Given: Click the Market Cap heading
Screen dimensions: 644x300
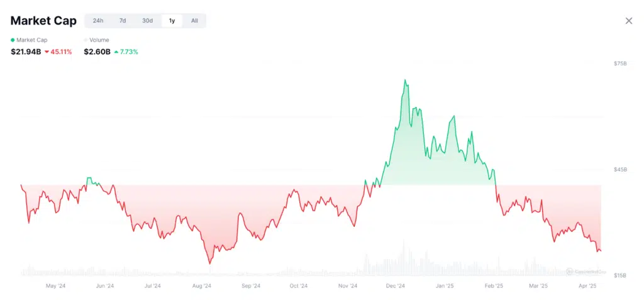Looking at the screenshot, I should (43, 21).
